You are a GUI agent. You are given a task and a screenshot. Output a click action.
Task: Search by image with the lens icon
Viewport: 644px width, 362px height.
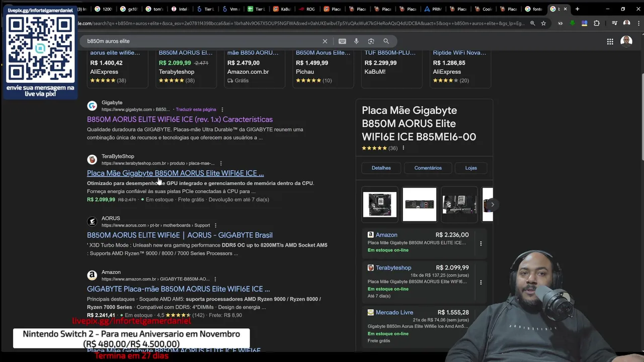click(x=371, y=41)
